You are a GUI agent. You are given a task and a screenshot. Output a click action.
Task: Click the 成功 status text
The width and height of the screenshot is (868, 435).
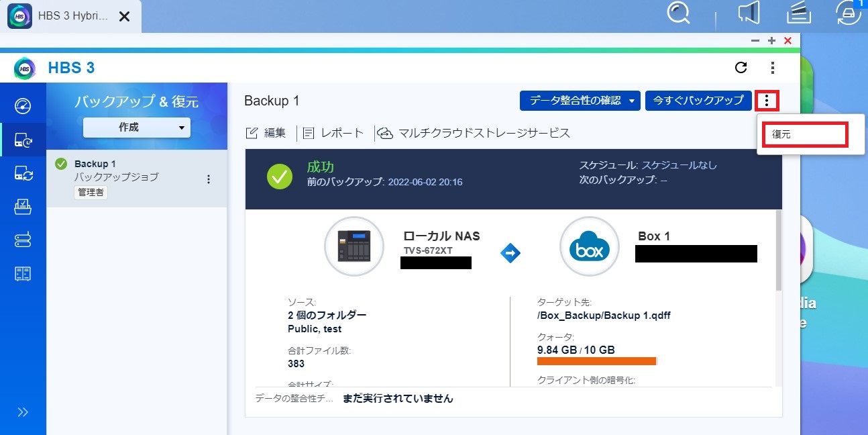point(321,167)
